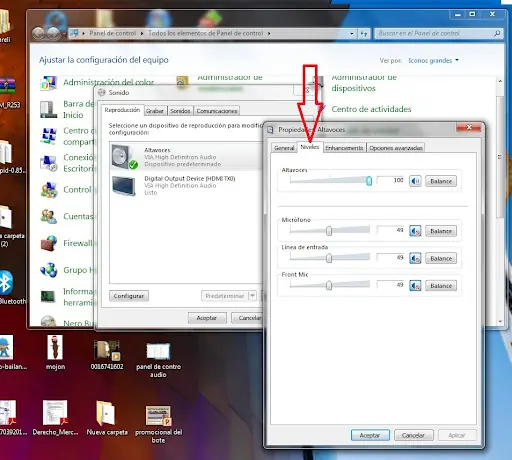Toggle mute on Front Mic
Screen dimensions: 512x460
[x=415, y=286]
